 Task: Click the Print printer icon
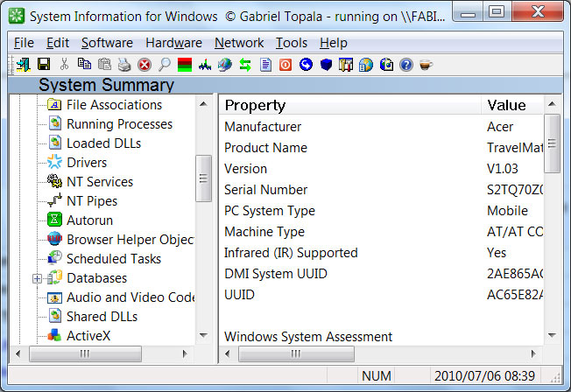click(x=124, y=65)
